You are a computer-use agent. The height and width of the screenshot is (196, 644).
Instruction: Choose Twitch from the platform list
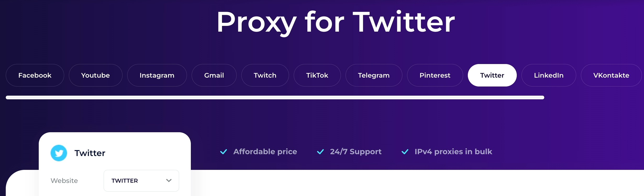coord(265,75)
